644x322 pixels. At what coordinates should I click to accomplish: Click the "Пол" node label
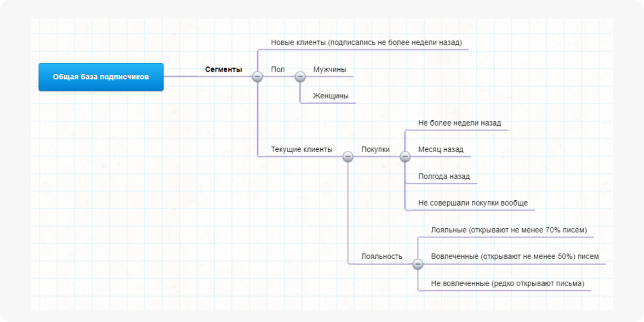[x=277, y=69]
